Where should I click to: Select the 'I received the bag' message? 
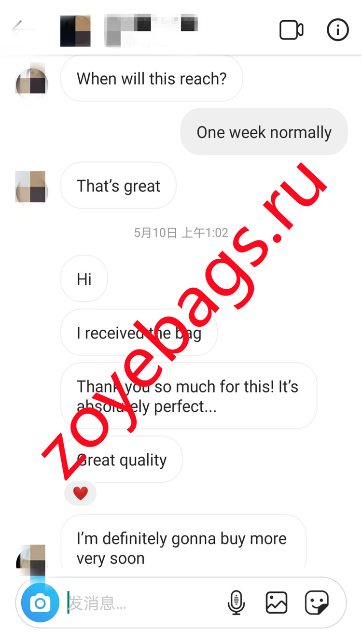point(139,333)
